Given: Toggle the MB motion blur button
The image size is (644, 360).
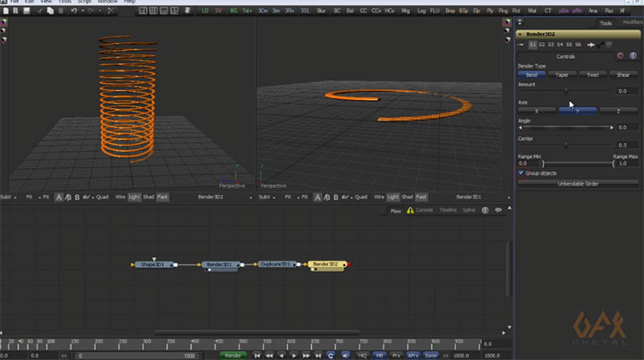Looking at the screenshot, I should (379, 356).
